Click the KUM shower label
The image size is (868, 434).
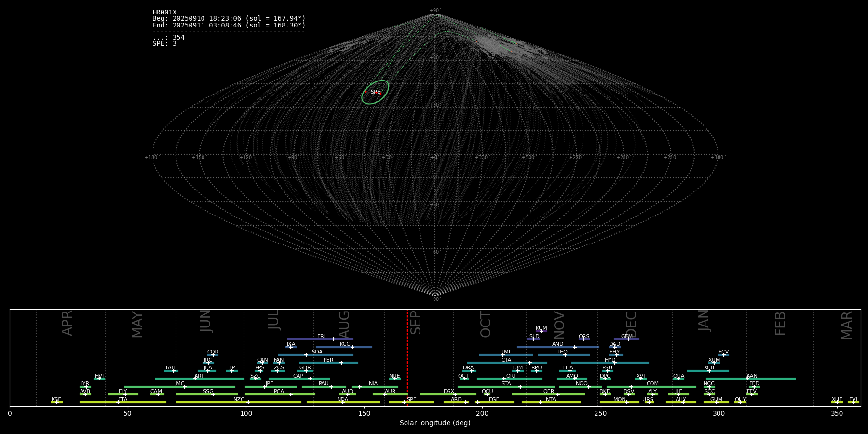point(542,328)
